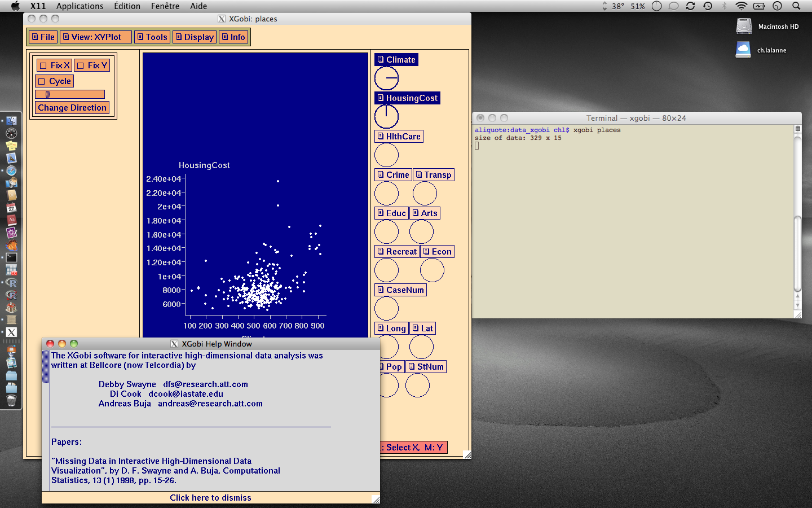Select the Crime variable circle
The image size is (812, 508).
386,194
